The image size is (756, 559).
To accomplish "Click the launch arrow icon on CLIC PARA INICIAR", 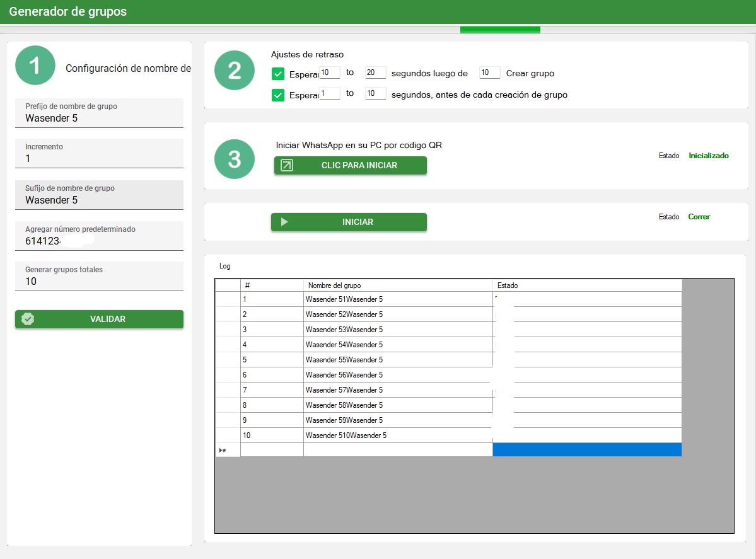I will (x=287, y=165).
